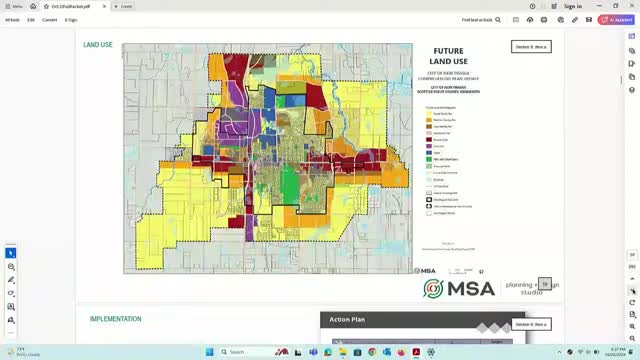
Task: Zoom out using right rail magnifier minus
Action: (632, 338)
